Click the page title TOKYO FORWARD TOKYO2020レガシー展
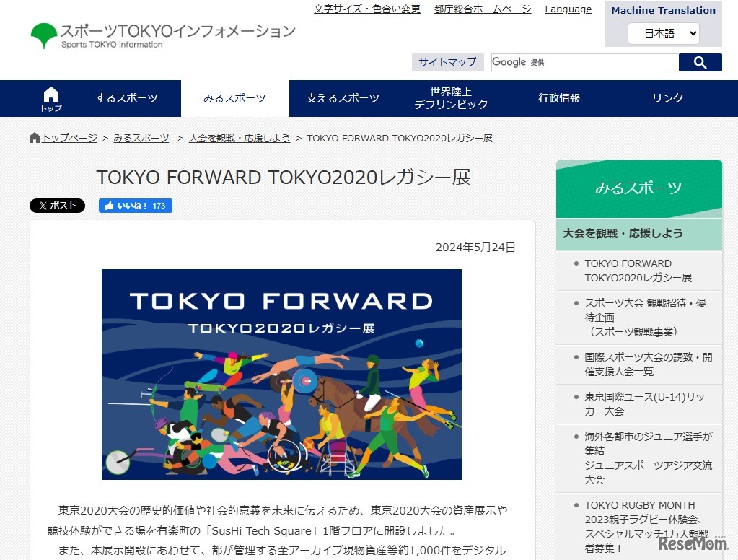Viewport: 738px width, 560px height. (x=284, y=178)
